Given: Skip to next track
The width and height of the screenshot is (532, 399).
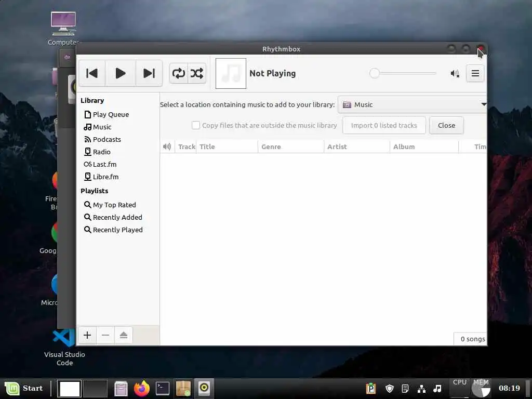Looking at the screenshot, I should click(x=149, y=73).
